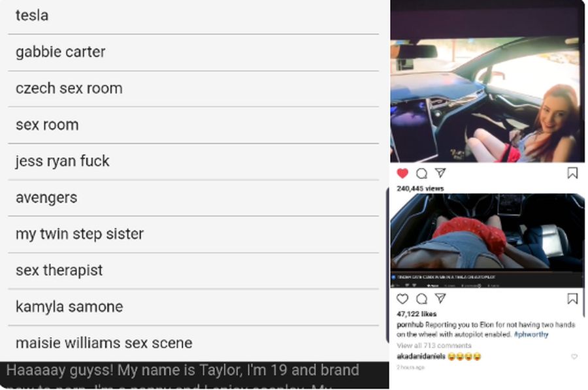
Task: Save the pornhub post with bookmark icon
Action: [x=572, y=299]
